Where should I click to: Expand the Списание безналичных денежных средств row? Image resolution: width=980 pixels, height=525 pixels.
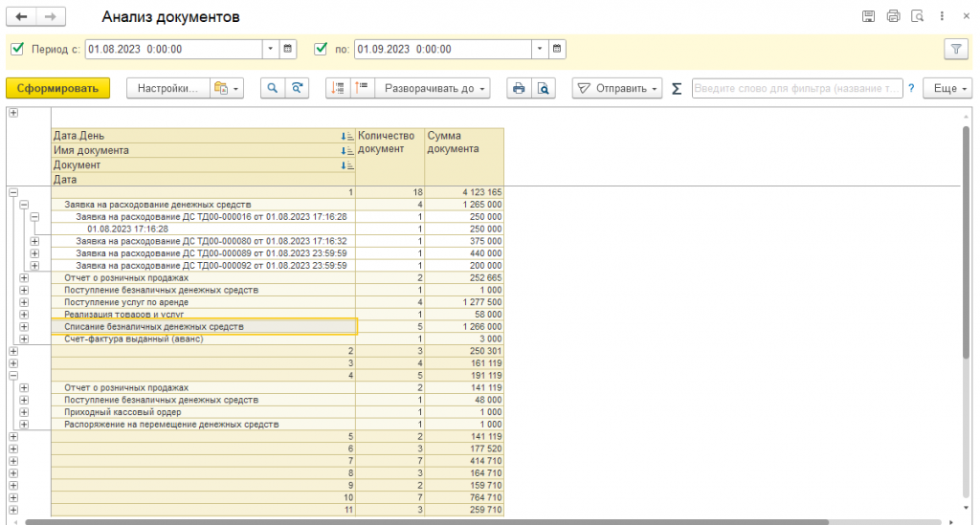(x=25, y=327)
